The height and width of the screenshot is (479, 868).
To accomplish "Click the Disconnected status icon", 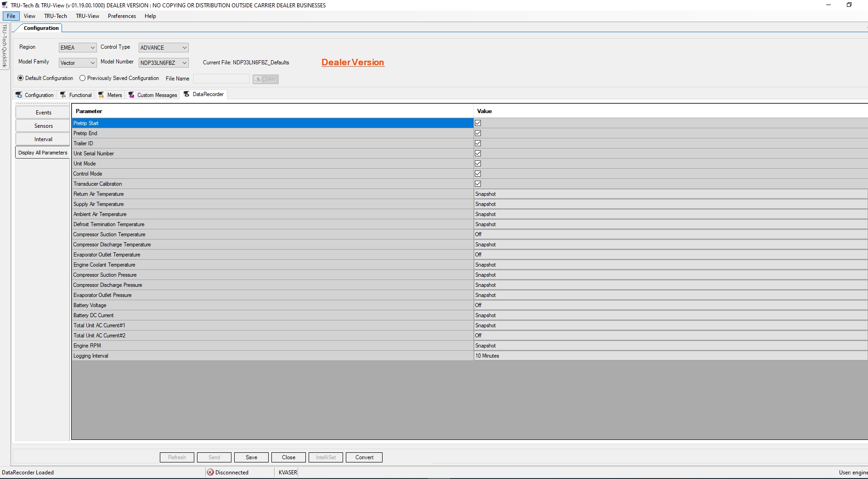I will click(x=210, y=473).
